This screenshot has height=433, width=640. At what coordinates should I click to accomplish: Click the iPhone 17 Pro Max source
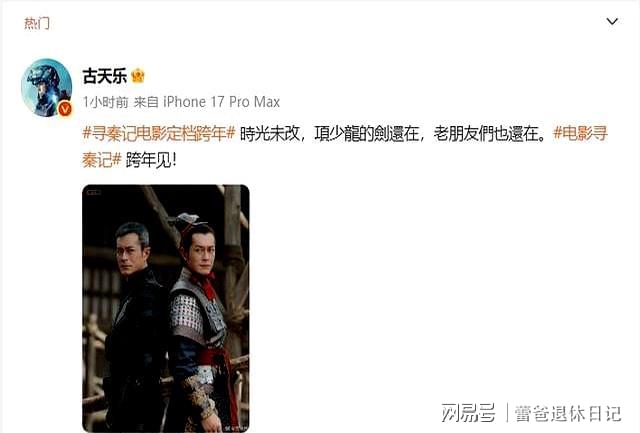222,102
